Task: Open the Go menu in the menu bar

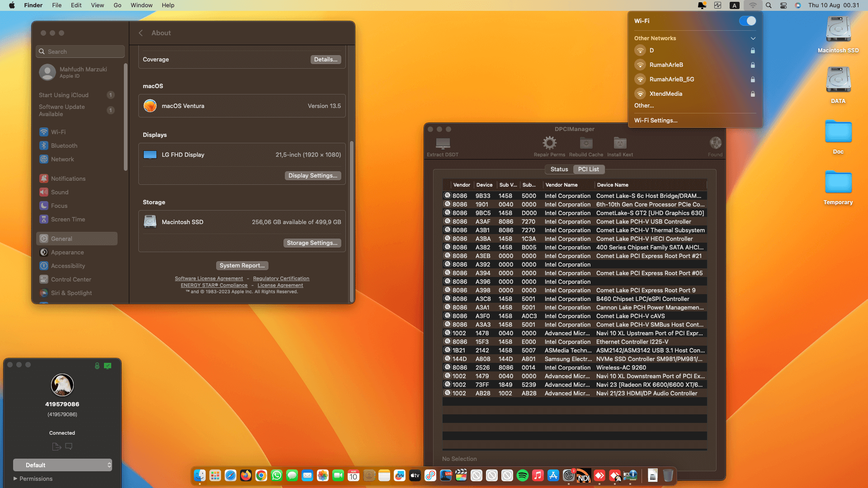Action: pos(117,5)
